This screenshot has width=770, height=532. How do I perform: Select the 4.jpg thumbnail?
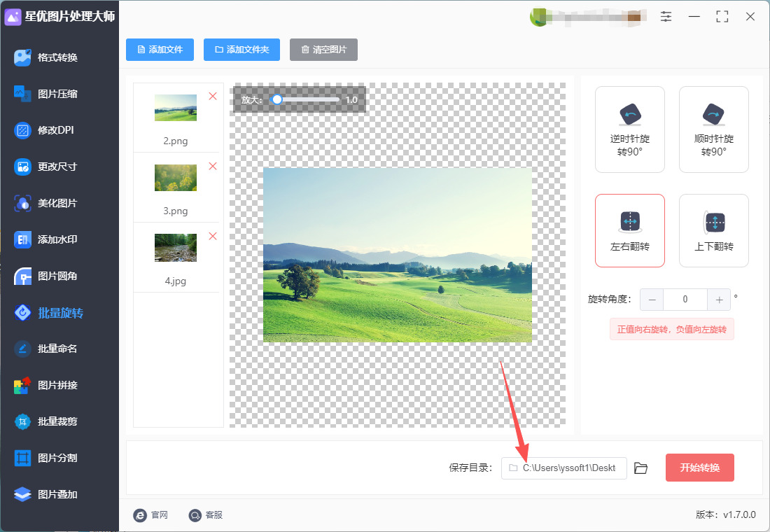(175, 248)
